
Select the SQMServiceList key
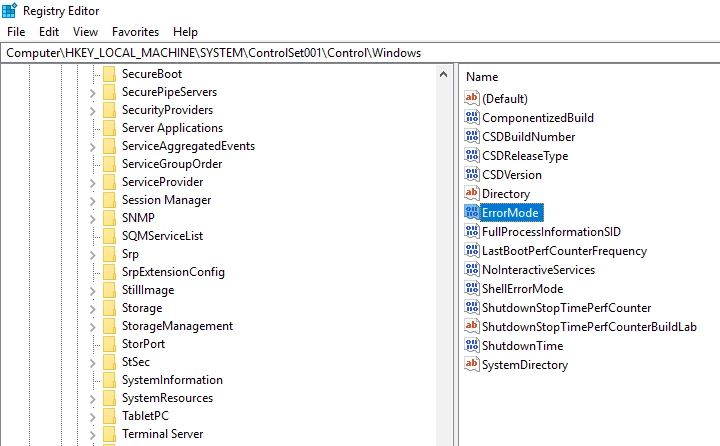pos(162,236)
